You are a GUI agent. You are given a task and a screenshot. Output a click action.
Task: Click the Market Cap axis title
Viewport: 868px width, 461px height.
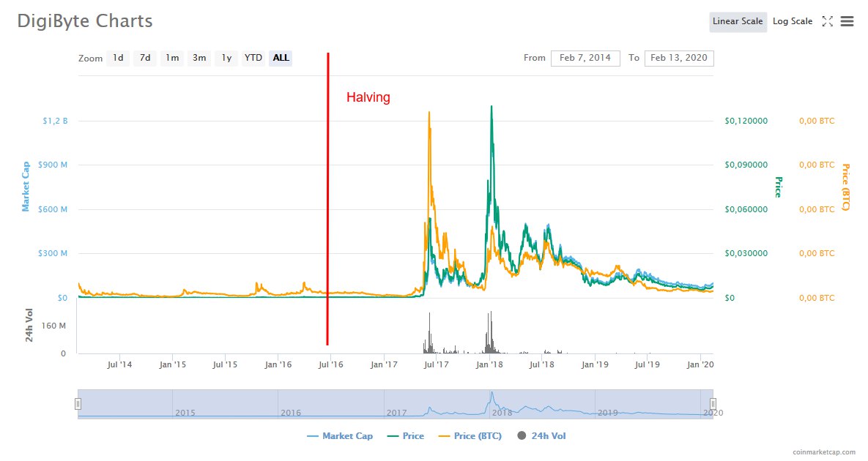26,187
